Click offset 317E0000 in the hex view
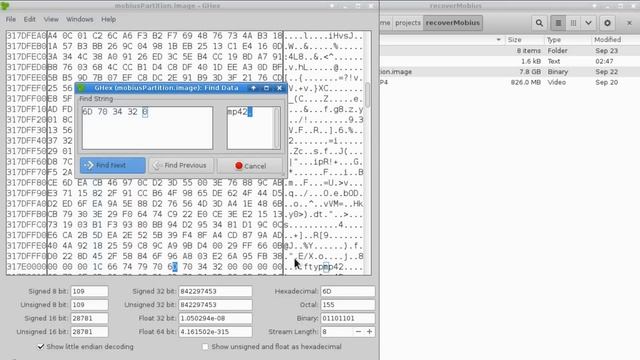640x360 pixels. pyautogui.click(x=26, y=267)
